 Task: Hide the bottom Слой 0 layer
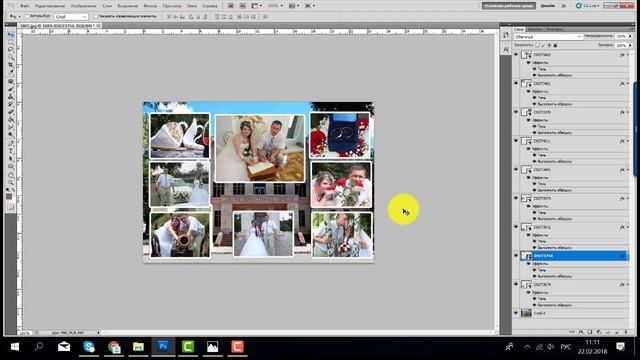point(516,313)
